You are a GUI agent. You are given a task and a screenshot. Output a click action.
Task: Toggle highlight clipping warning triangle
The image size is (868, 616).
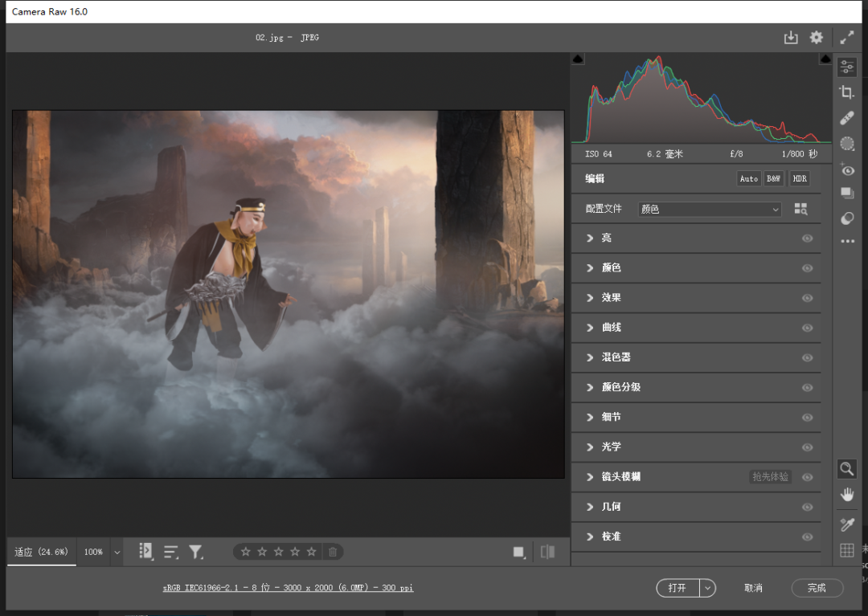[825, 59]
